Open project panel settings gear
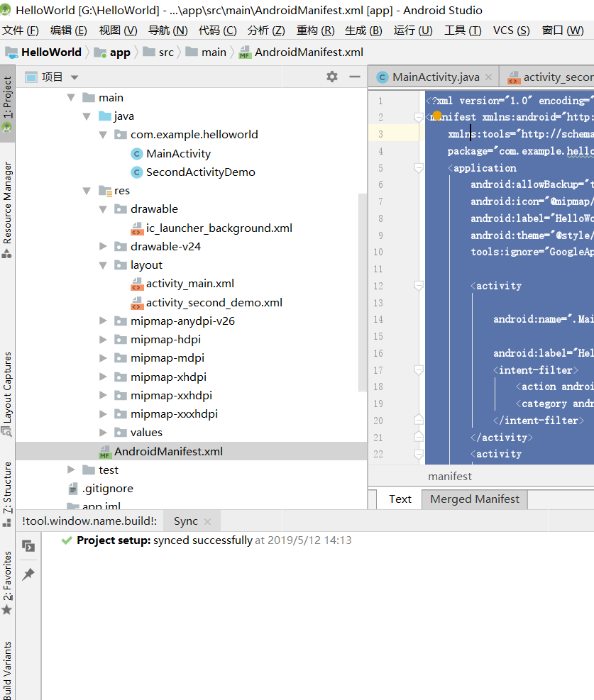The width and height of the screenshot is (594, 700). click(x=332, y=77)
